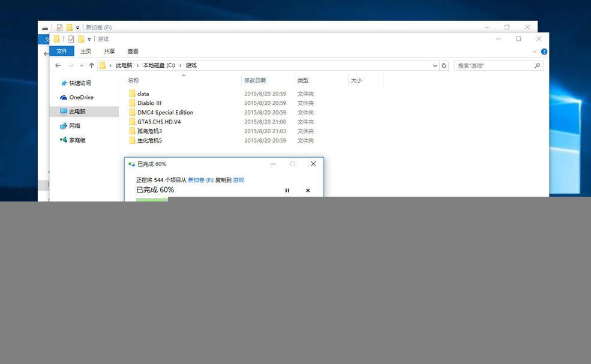Pause the file copy operation
Viewport: 591px width, 364px height.
[287, 190]
